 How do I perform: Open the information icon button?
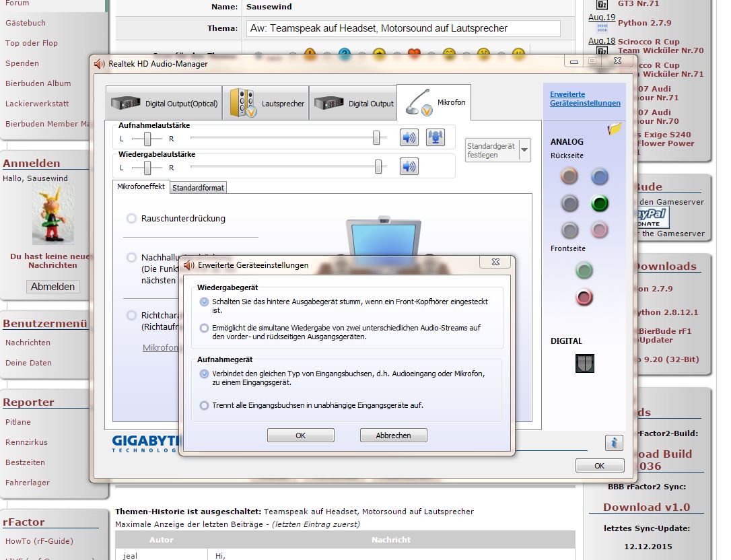(613, 442)
